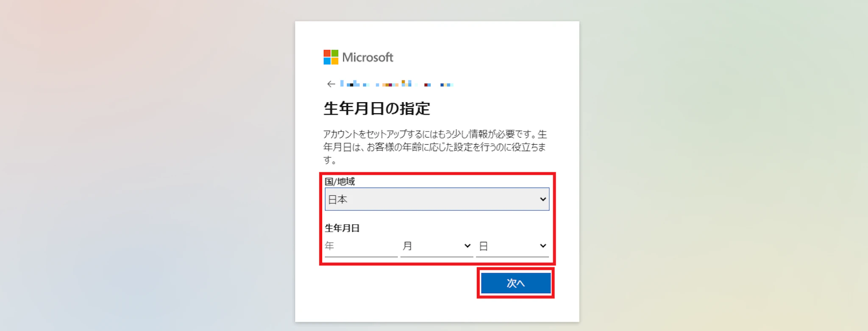Screen dimensions: 868x331
Task: Click the blue square in Microsoft logo
Action: click(x=327, y=61)
